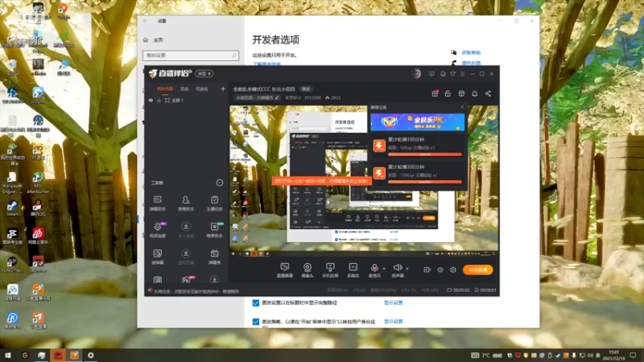The image size is (644, 362).
Task: Open the user avatar in the title bar
Action: pos(416,74)
